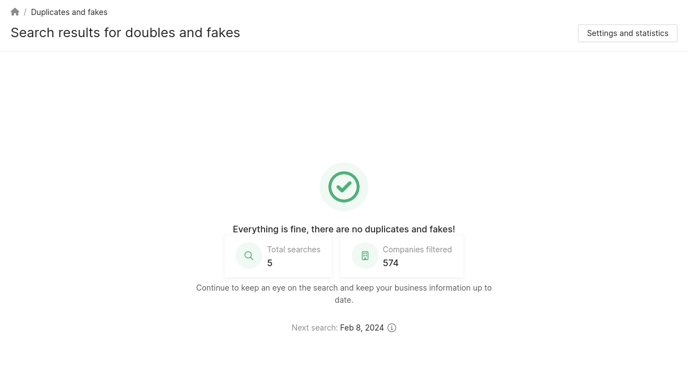Click the no duplicates and fakes message
The height and width of the screenshot is (376, 688).
click(344, 229)
